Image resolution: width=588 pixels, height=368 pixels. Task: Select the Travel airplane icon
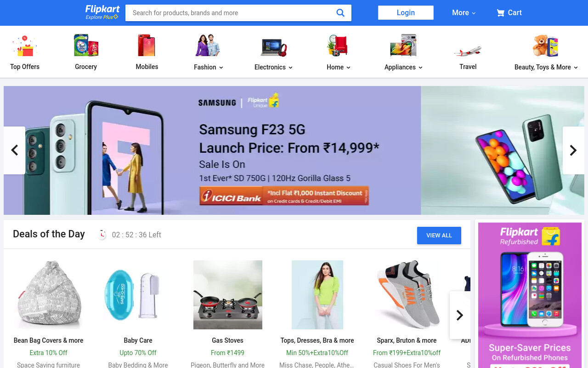pyautogui.click(x=468, y=51)
